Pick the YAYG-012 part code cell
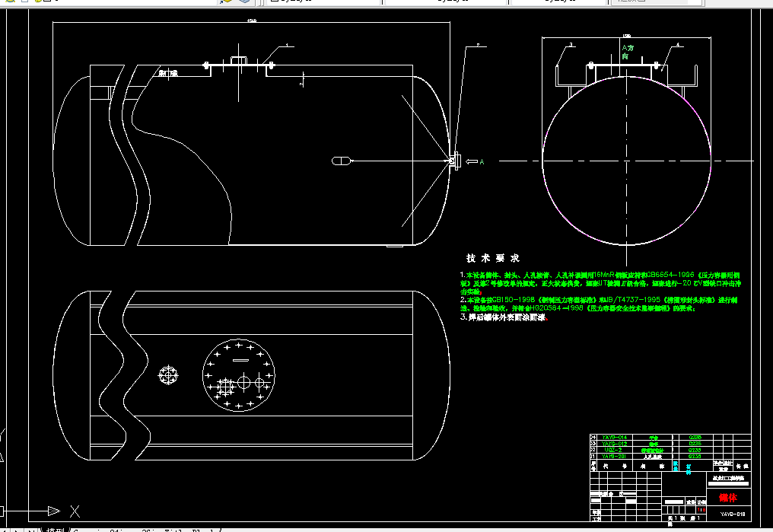 614,444
